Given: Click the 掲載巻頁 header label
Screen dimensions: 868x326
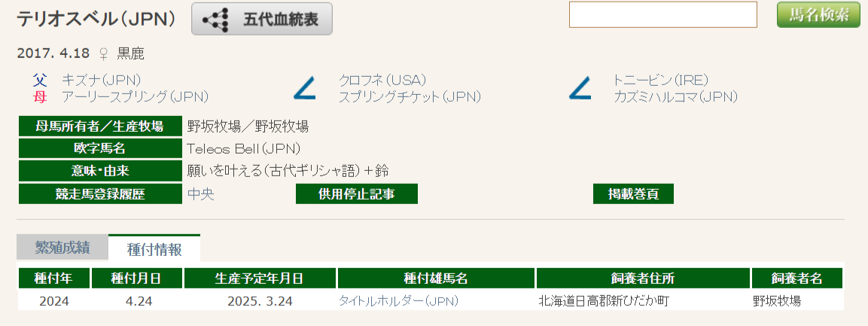Looking at the screenshot, I should coord(633,193).
